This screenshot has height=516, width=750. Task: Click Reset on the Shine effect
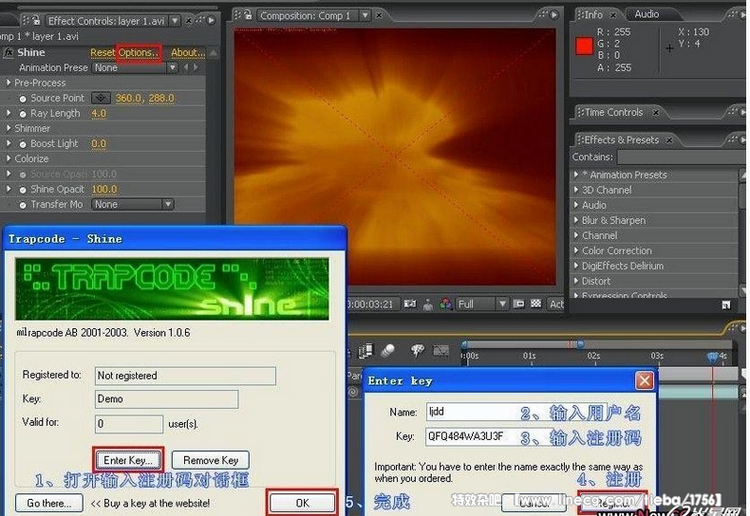tap(102, 53)
